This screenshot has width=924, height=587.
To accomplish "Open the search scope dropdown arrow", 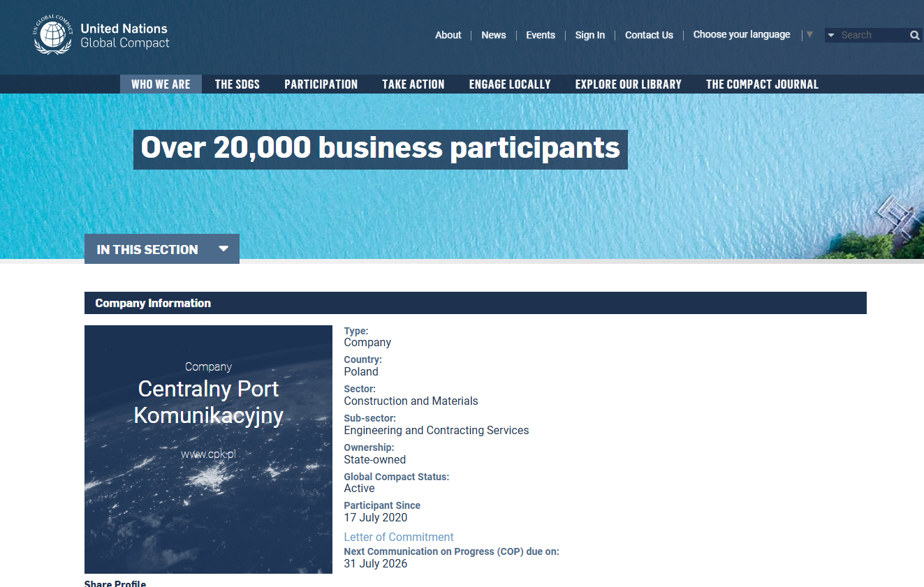I will coord(831,35).
